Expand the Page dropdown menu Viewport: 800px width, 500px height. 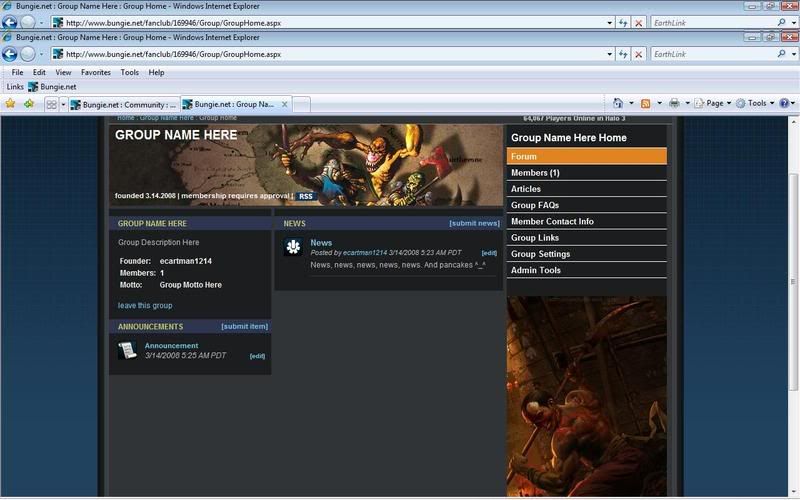(714, 103)
